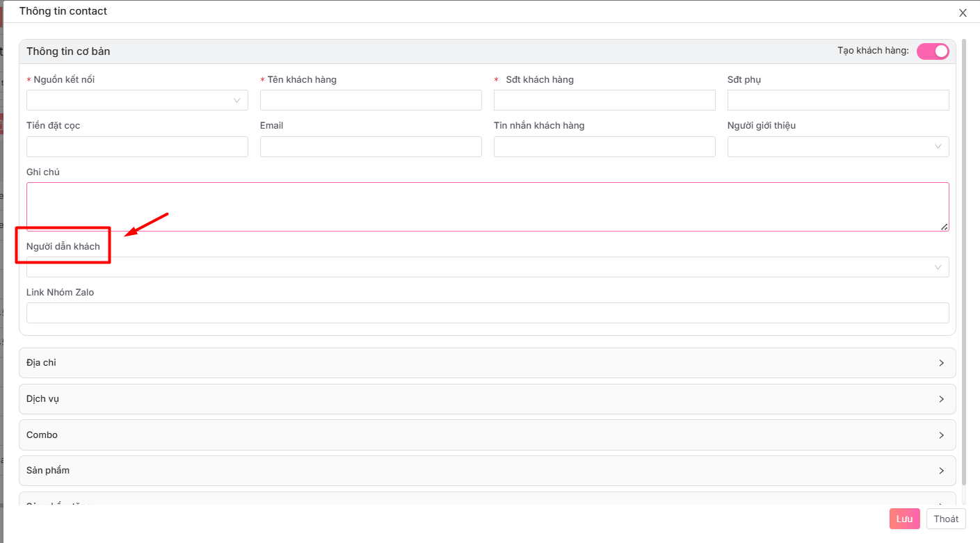Expand the Combo section chevron
The width and height of the screenshot is (980, 543).
(941, 435)
